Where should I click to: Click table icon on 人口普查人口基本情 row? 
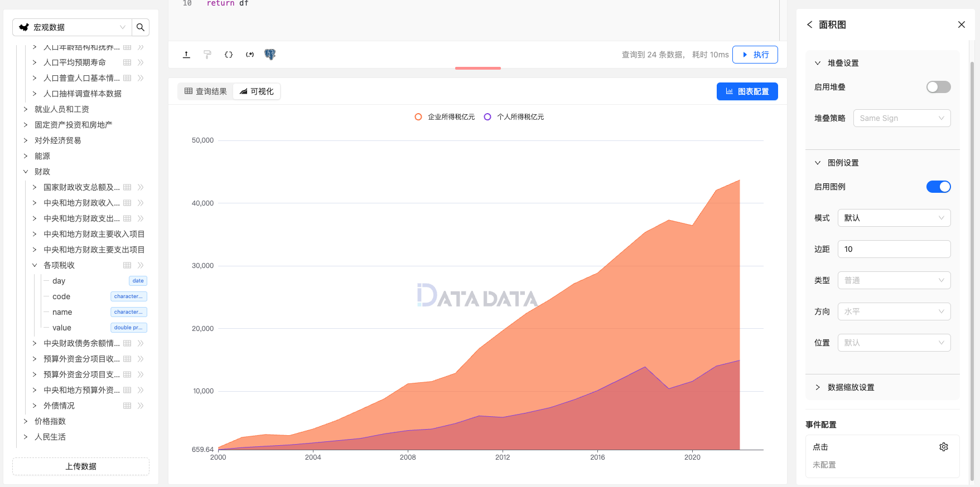click(x=127, y=78)
